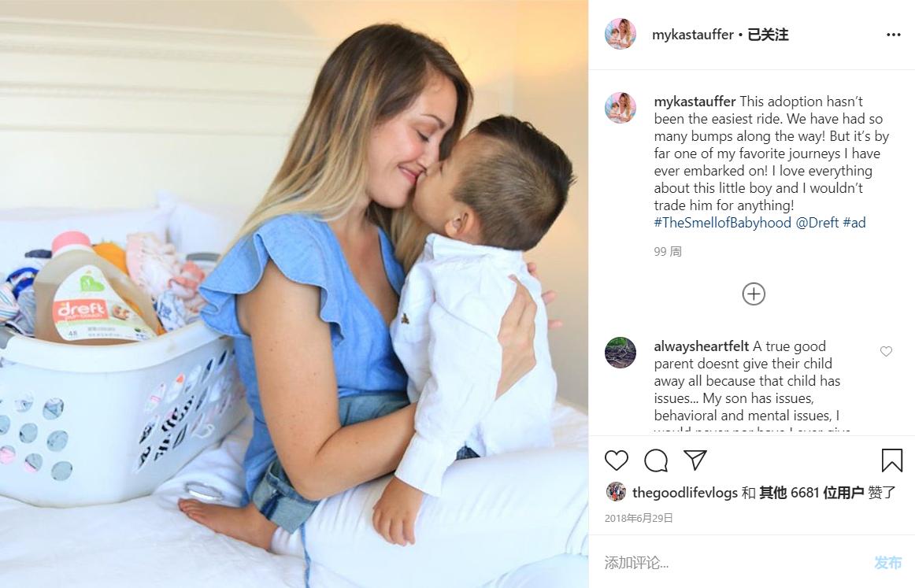Share the post via paper plane icon
Image resolution: width=915 pixels, height=588 pixels.
[x=695, y=460]
